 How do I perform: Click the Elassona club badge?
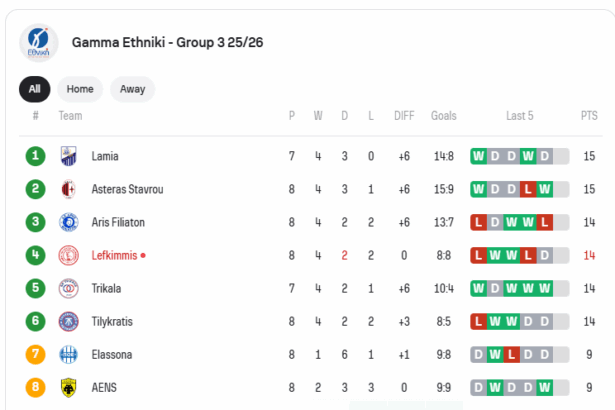(x=68, y=354)
